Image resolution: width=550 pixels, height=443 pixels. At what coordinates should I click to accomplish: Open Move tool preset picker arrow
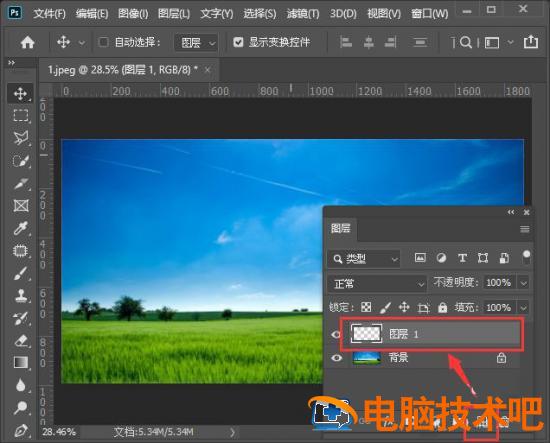click(x=82, y=43)
